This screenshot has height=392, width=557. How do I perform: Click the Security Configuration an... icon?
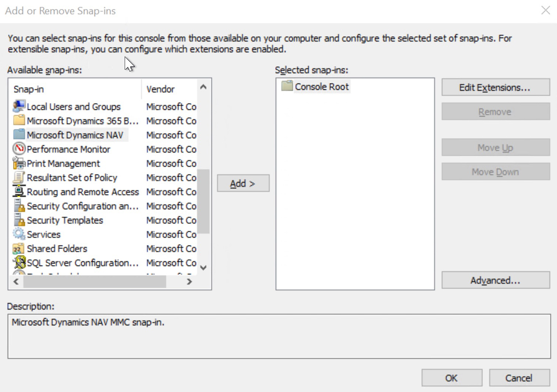pos(19,205)
